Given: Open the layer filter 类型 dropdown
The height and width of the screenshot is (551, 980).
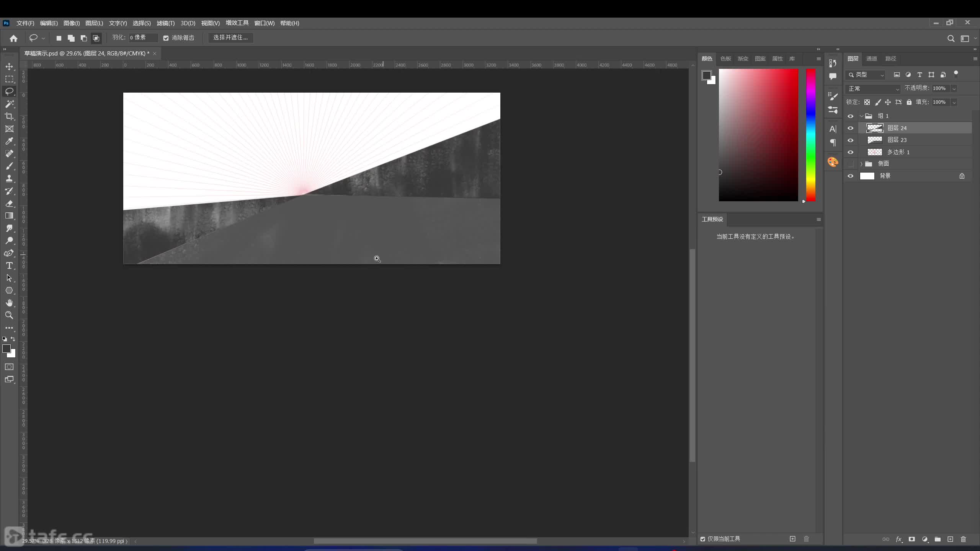Looking at the screenshot, I should [866, 75].
